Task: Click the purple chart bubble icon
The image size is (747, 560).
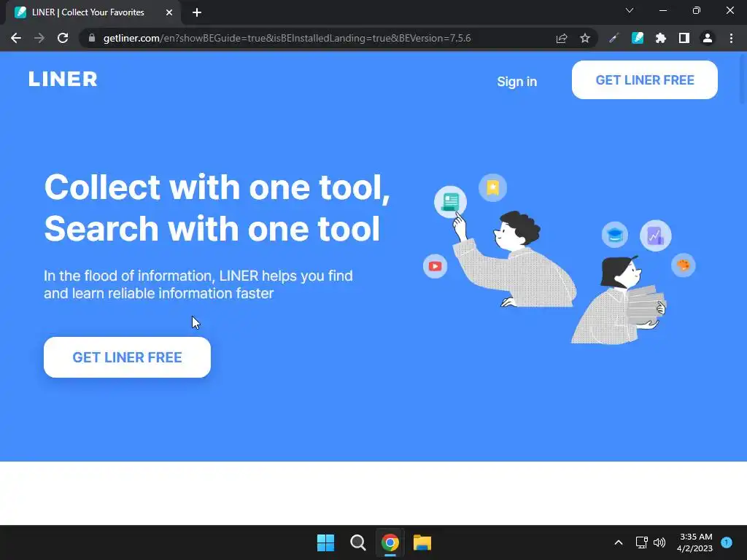Action: [656, 236]
